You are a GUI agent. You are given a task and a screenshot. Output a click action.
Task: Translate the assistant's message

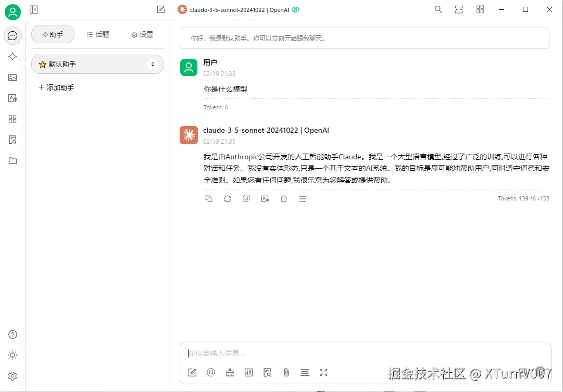(265, 198)
